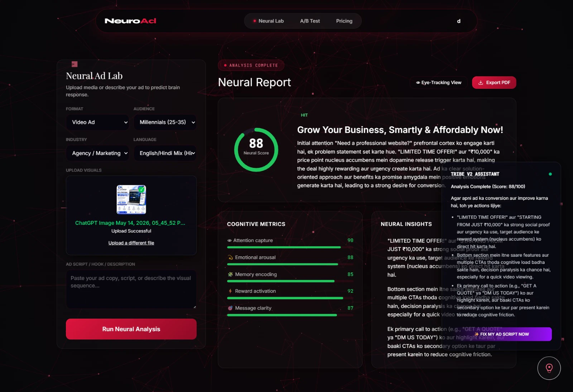Click the Neural Report heading
The width and height of the screenshot is (573, 392).
(x=255, y=82)
